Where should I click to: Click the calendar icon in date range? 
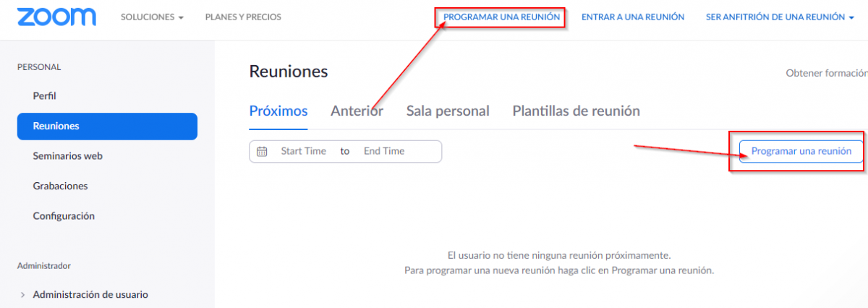pyautogui.click(x=263, y=151)
